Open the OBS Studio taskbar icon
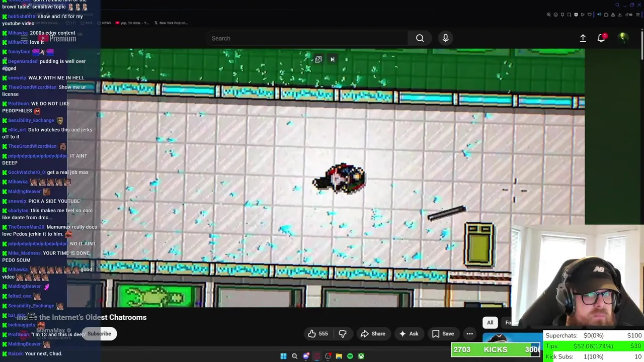Screen dimensions: 644x362 point(328,356)
